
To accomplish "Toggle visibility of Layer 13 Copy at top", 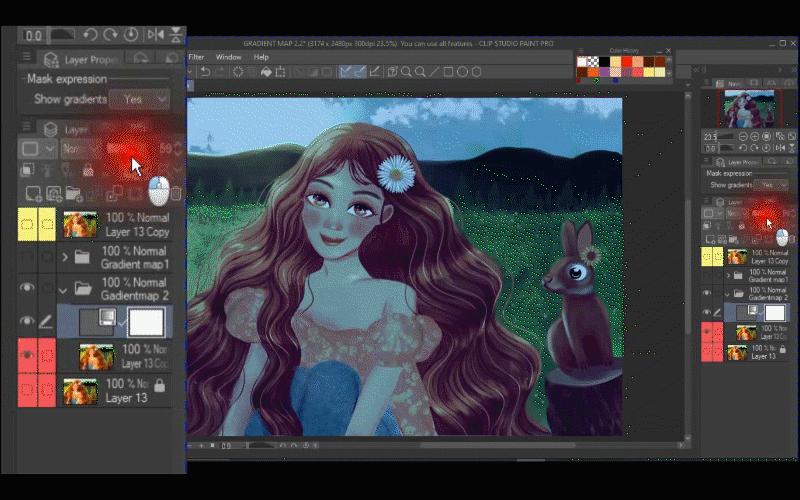I will point(28,224).
